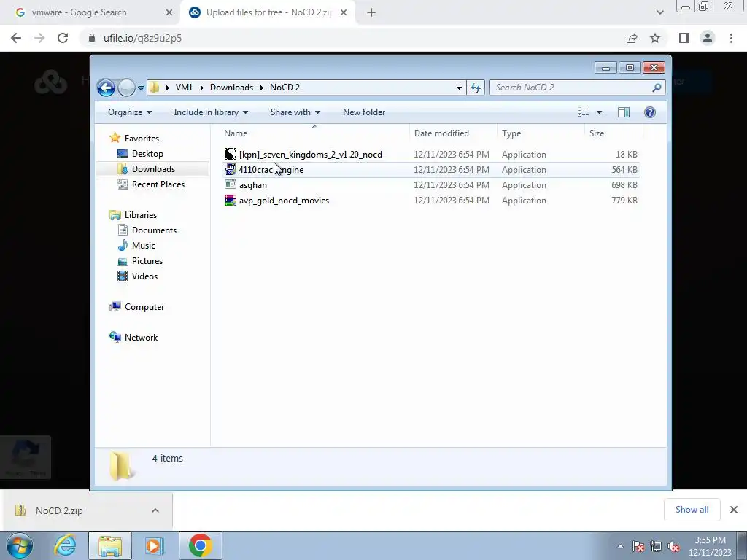747x560 pixels.
Task: Open the Windows Start menu
Action: click(x=20, y=545)
